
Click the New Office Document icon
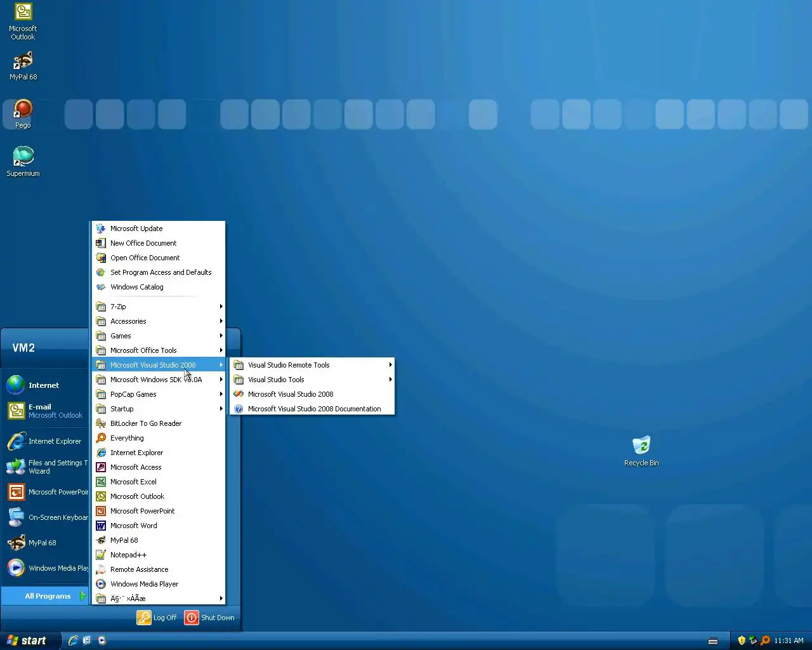coord(101,243)
